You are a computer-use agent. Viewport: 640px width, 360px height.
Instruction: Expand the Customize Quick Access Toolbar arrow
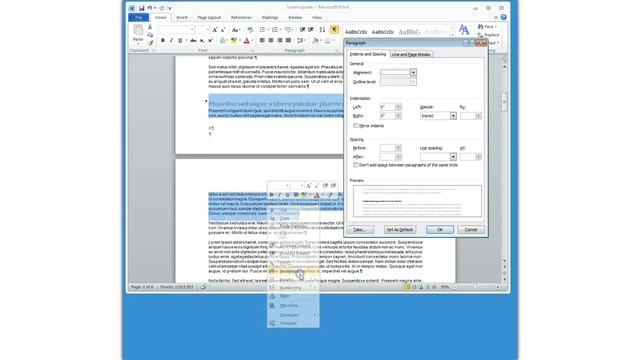click(x=170, y=8)
